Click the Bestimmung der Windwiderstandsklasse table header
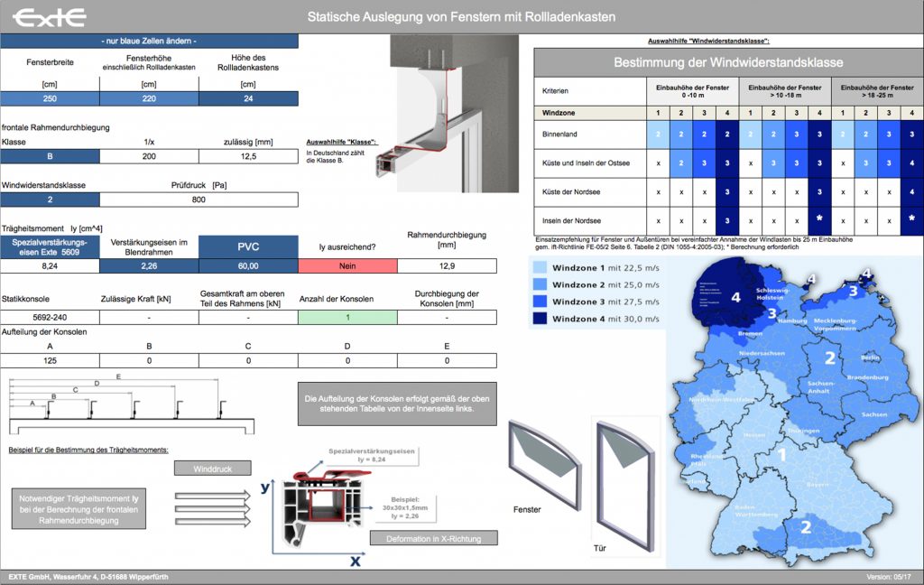Viewport: 924px width, 585px height. tap(728, 62)
